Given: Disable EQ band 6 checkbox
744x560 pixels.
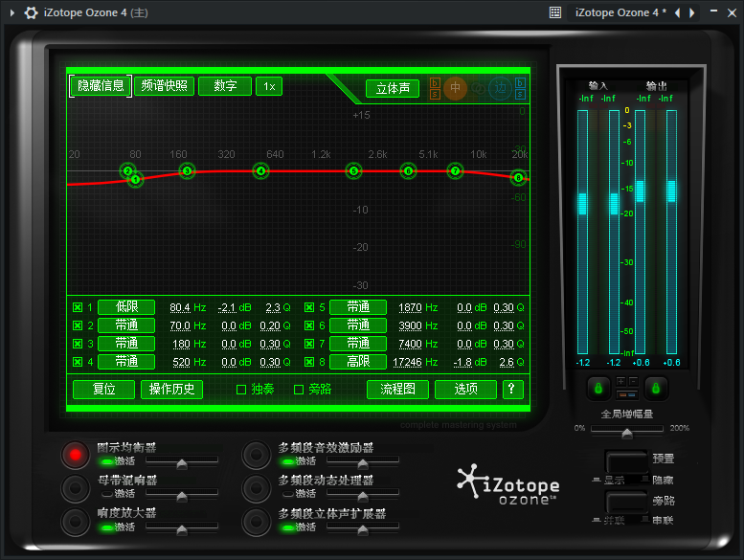Looking at the screenshot, I should pyautogui.click(x=309, y=325).
